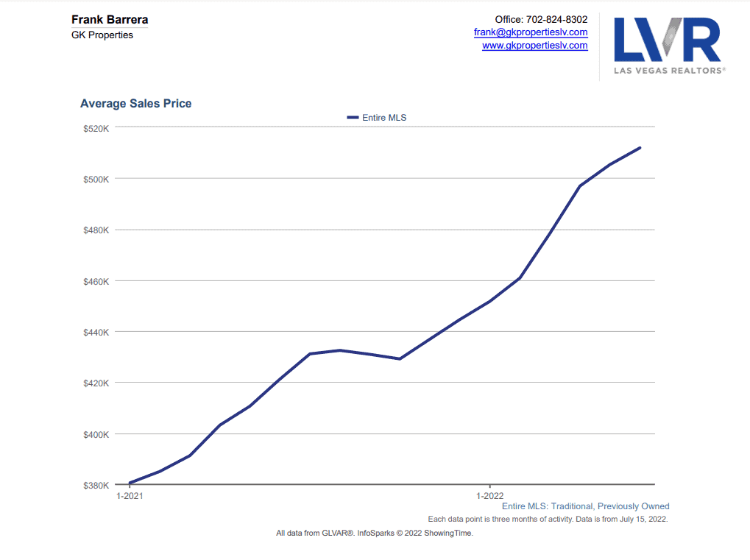Click the peak data point of the price line
The image size is (750, 560).
641,147
